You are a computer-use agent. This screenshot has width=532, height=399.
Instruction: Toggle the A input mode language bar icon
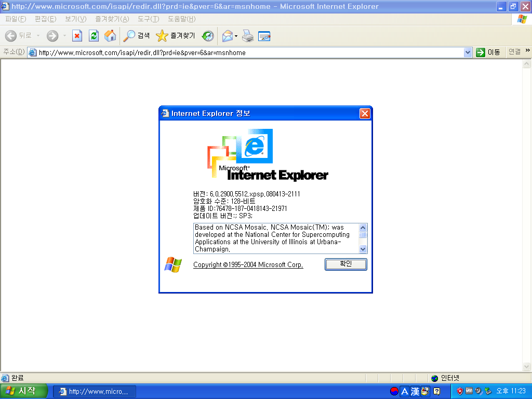coord(404,392)
